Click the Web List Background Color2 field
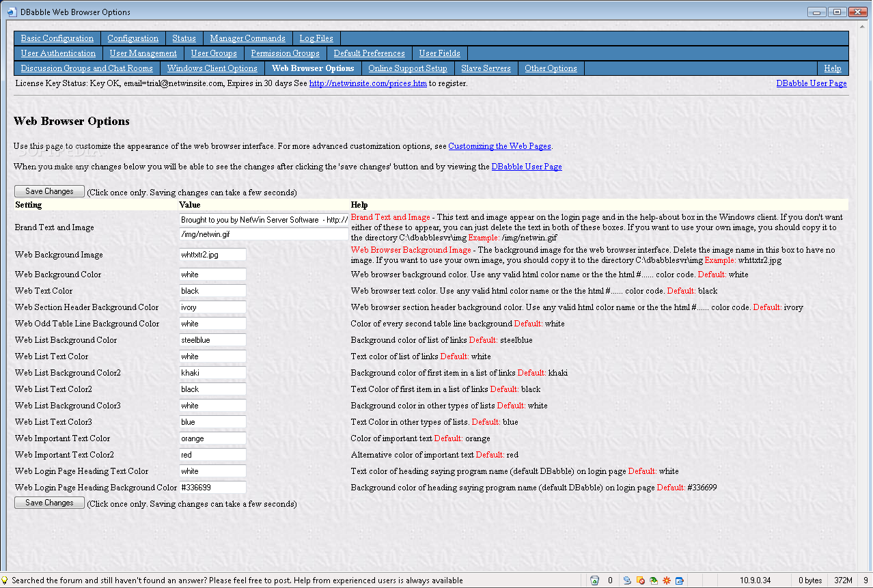 click(212, 372)
